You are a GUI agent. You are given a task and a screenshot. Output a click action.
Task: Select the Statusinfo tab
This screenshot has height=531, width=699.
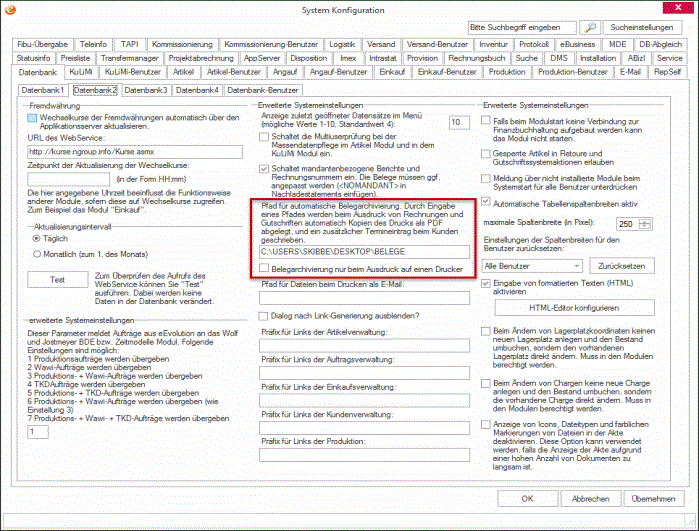click(33, 58)
